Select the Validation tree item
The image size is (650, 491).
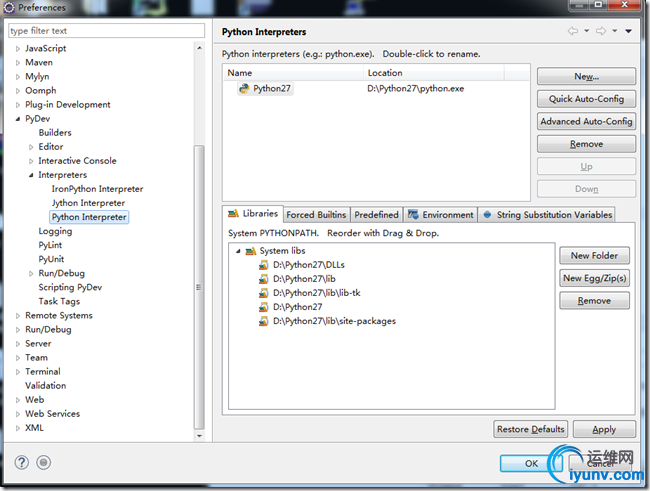[x=46, y=386]
